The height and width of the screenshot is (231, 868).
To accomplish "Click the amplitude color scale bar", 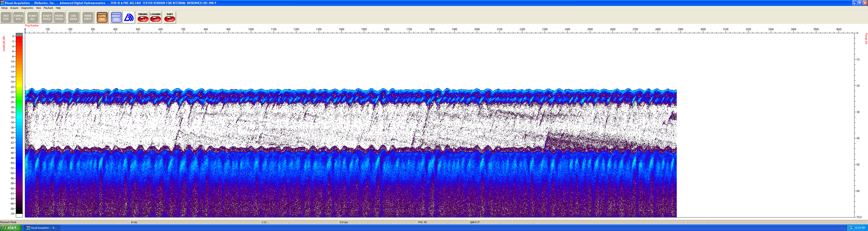I will (x=19, y=125).
